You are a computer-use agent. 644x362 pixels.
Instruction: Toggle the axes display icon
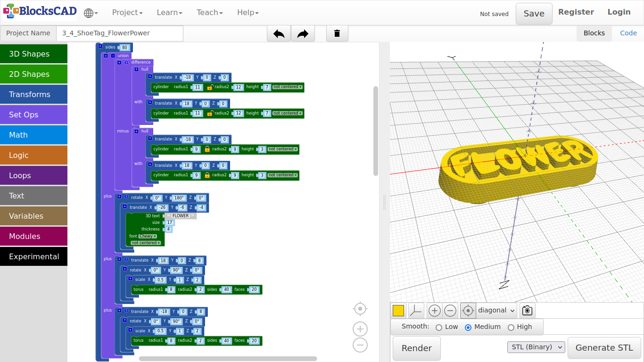click(x=416, y=311)
